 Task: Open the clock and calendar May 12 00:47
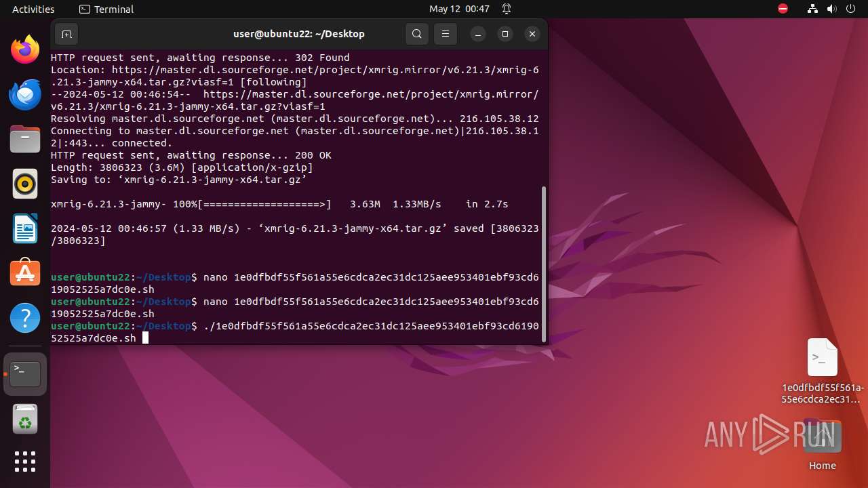[x=459, y=9]
